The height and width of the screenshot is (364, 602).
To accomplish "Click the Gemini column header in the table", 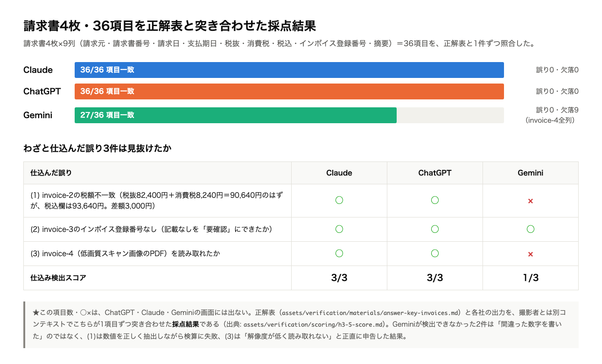I will (x=531, y=173).
